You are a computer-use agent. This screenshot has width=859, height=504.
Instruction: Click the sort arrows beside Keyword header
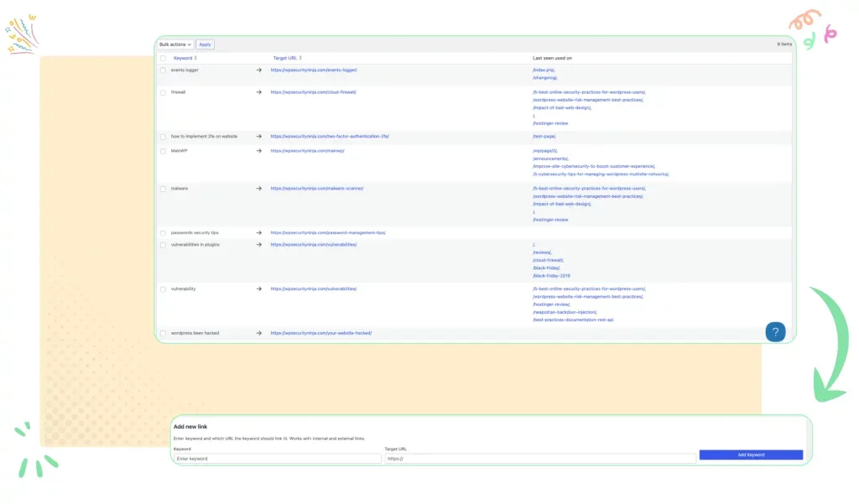[195, 58]
